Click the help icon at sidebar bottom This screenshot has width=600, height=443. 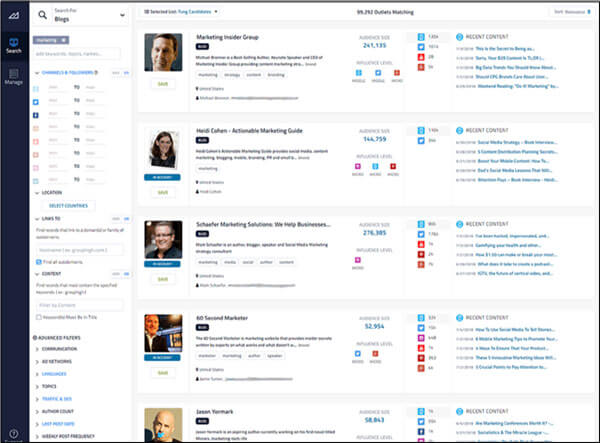(14, 433)
